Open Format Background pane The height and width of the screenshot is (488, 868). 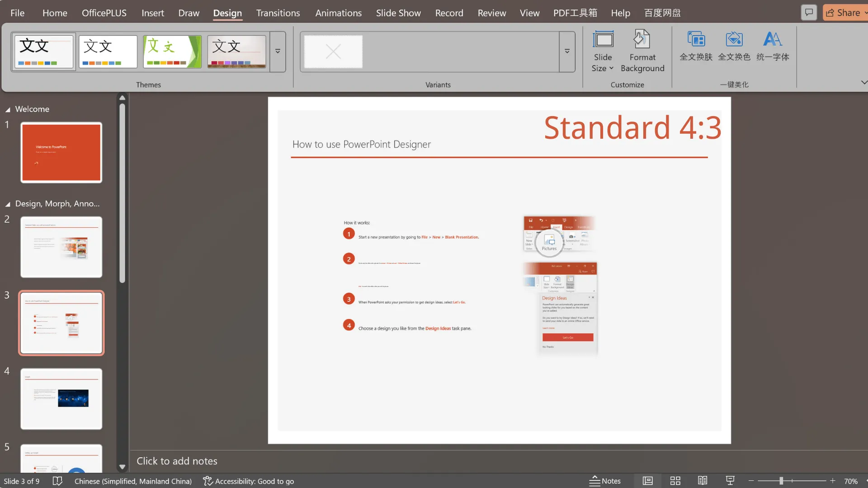(642, 51)
